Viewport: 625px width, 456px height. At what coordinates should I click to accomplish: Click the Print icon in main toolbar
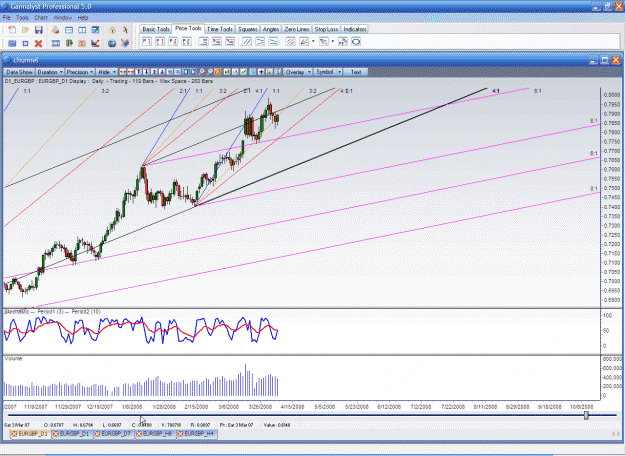55,30
